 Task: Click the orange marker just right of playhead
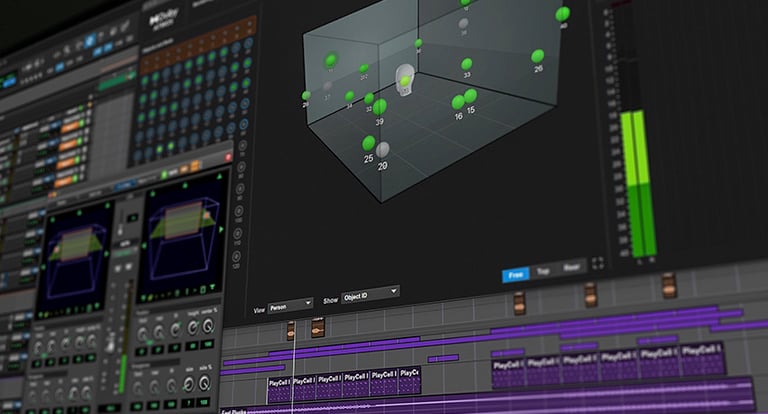318,327
